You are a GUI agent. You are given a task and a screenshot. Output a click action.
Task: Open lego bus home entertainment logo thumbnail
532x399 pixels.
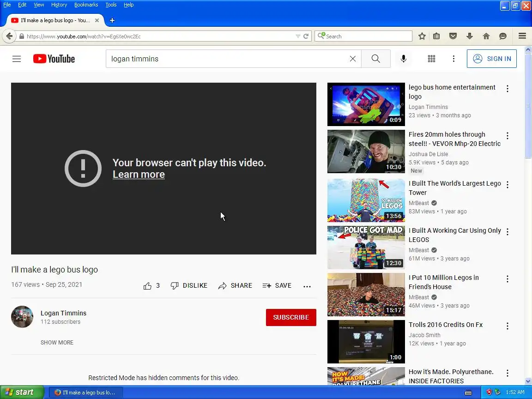[x=366, y=104]
